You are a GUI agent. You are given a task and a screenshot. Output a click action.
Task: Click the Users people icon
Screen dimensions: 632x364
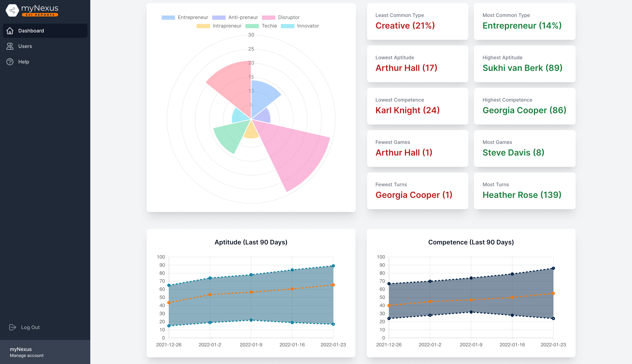pyautogui.click(x=10, y=46)
